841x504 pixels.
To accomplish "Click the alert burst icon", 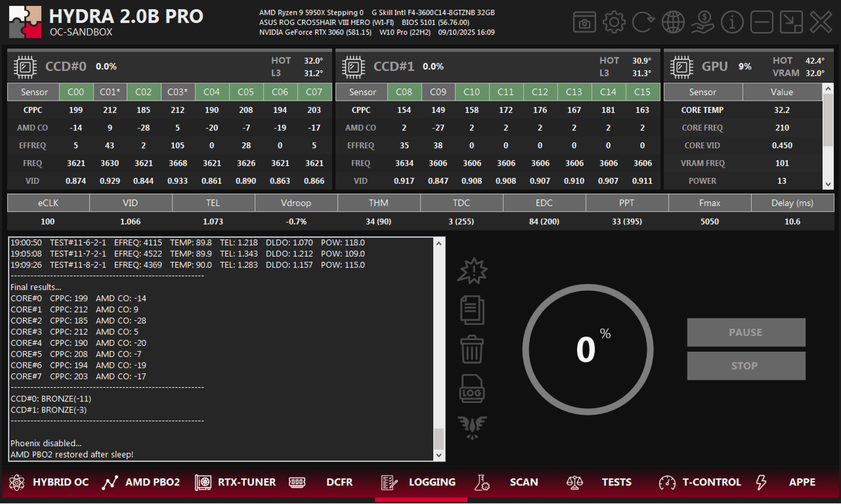I will coord(472,271).
